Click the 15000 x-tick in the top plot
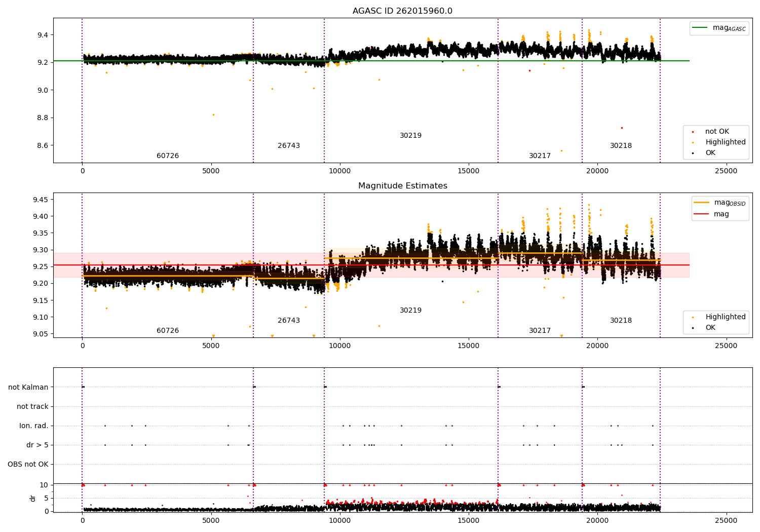 [x=469, y=171]
